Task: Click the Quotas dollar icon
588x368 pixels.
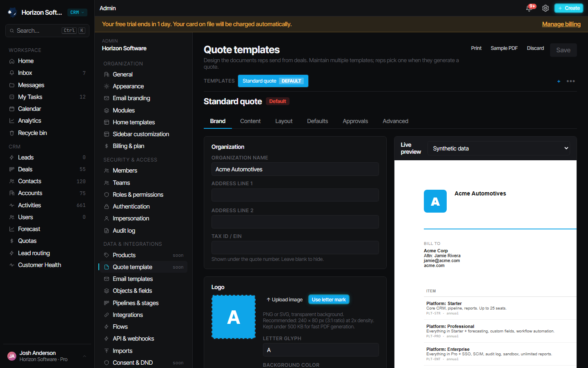Action: pos(12,241)
